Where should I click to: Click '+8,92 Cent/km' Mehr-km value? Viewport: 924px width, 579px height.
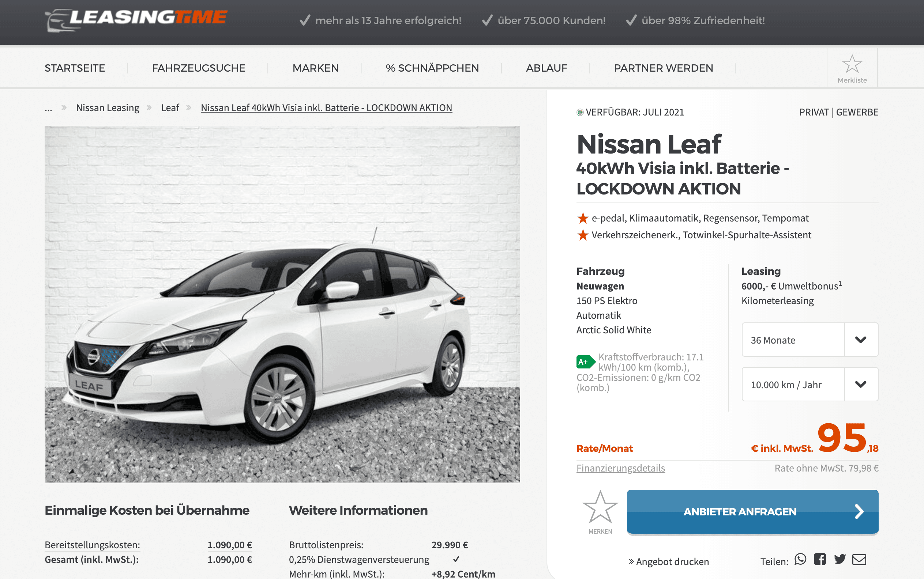(x=463, y=574)
